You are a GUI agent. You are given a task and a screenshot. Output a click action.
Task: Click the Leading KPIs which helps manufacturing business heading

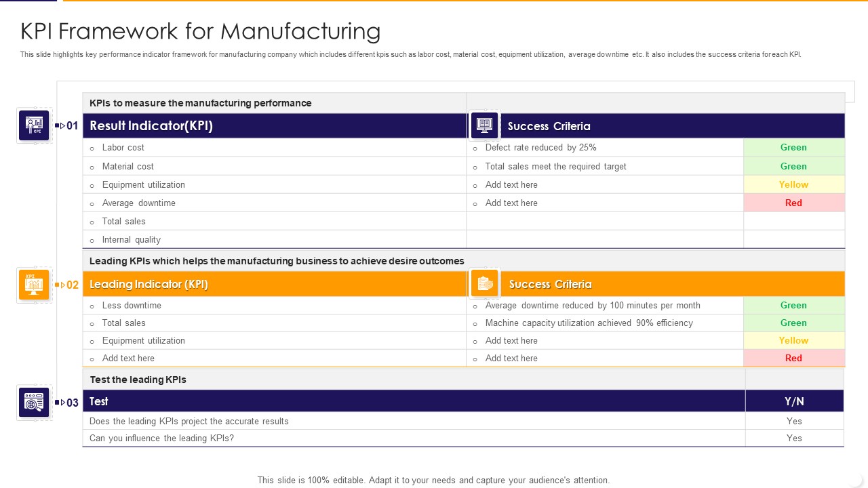tap(277, 261)
